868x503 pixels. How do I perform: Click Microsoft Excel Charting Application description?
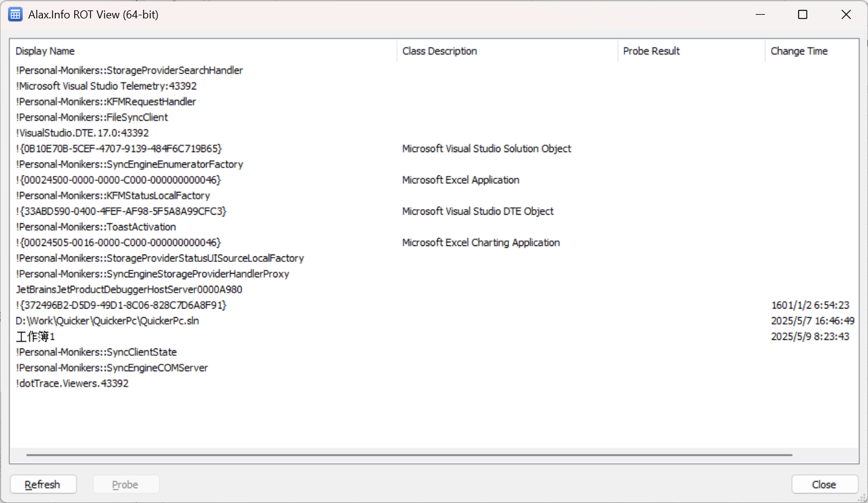pos(481,242)
